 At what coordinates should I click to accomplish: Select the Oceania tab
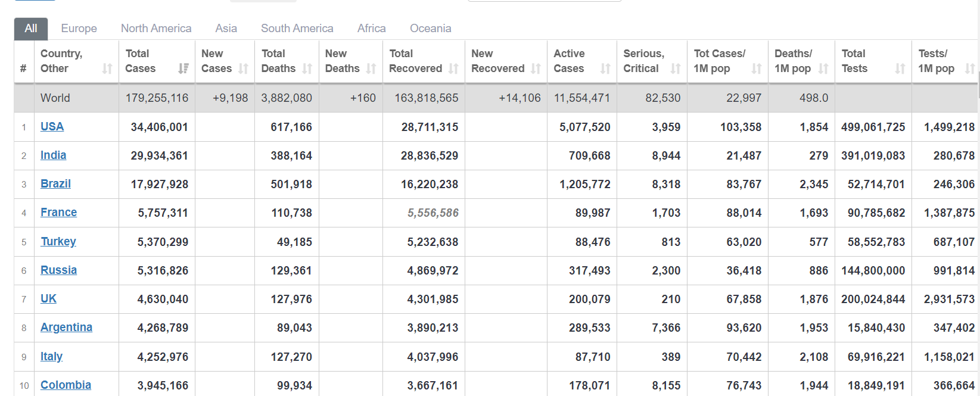[x=430, y=28]
